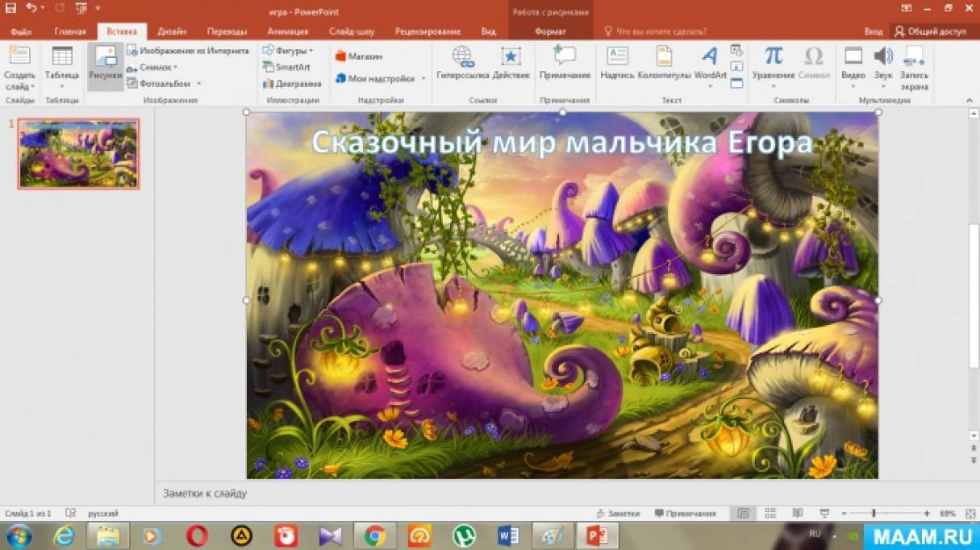
Task: Switch to the Дизайн tab
Action: [x=172, y=31]
